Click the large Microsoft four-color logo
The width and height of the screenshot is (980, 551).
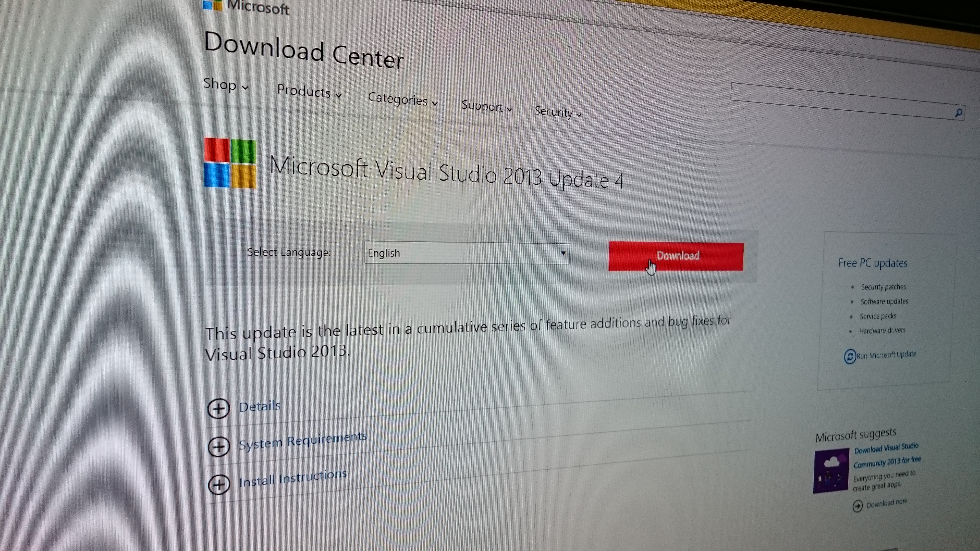point(230,163)
